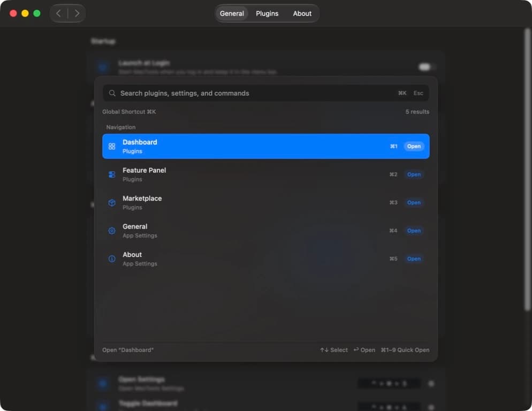Open About via its Open button
The height and width of the screenshot is (411, 532).
[x=414, y=258]
